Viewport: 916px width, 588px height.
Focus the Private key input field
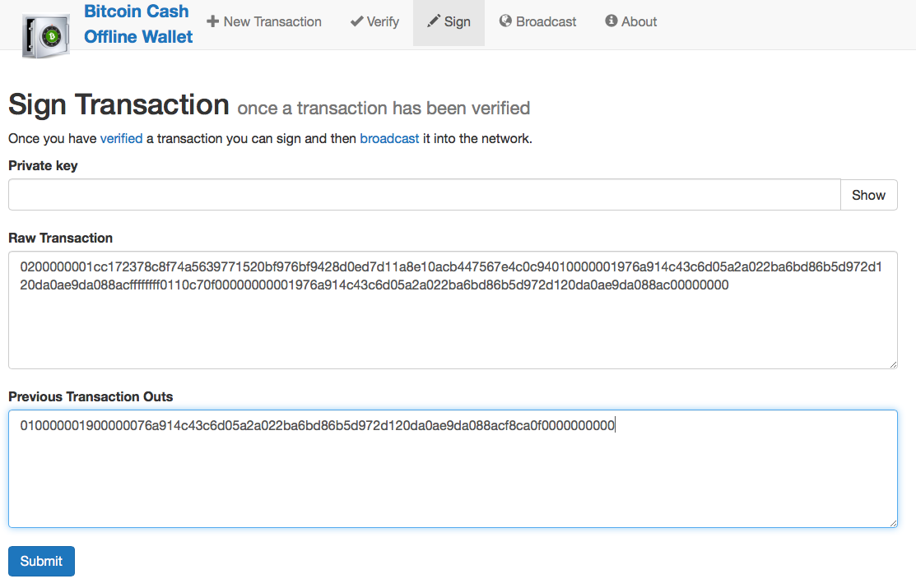[425, 195]
